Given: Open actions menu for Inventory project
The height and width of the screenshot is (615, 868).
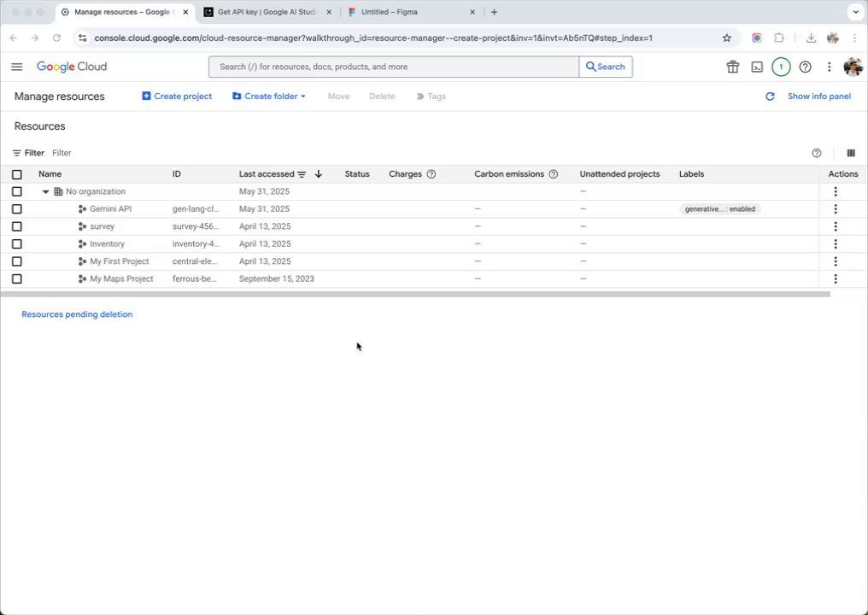Looking at the screenshot, I should tap(836, 244).
